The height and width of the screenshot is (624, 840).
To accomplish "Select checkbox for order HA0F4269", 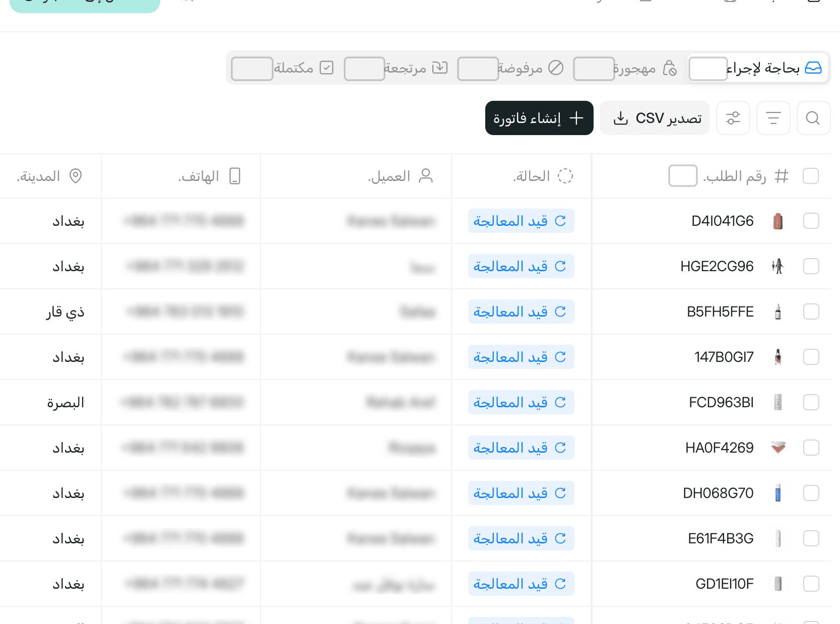I will click(x=811, y=448).
